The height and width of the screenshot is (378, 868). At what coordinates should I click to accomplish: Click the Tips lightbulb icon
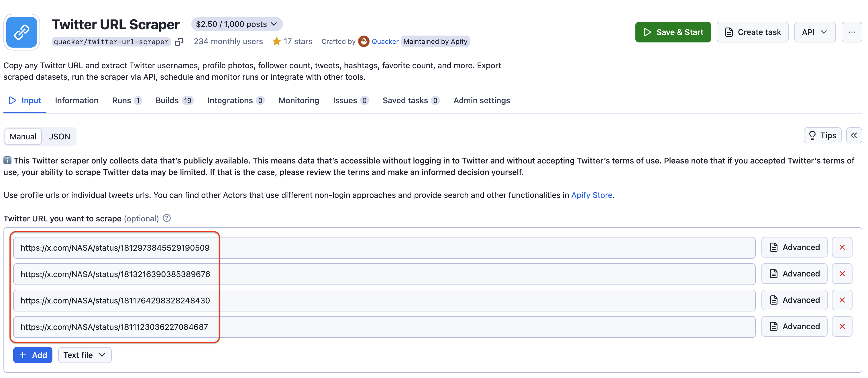(x=813, y=135)
